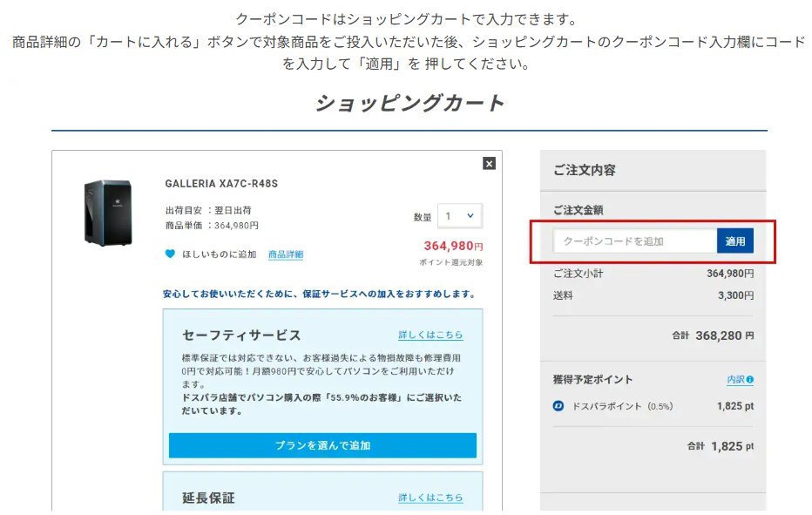
Task: Click ほしいものに追加 text
Action: point(219,254)
